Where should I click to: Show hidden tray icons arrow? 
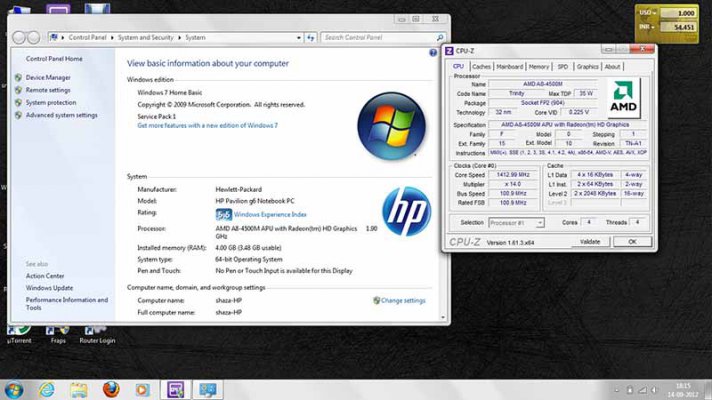pos(617,390)
